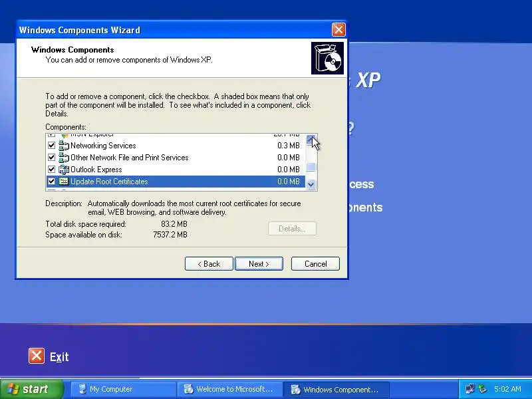Switch to Welcome to Microsoft taskbar window
532x399 pixels.
point(229,389)
